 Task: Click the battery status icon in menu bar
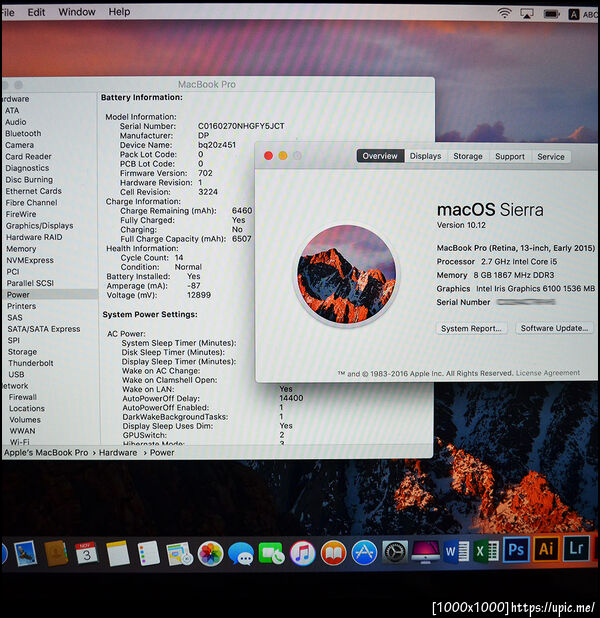pos(551,14)
